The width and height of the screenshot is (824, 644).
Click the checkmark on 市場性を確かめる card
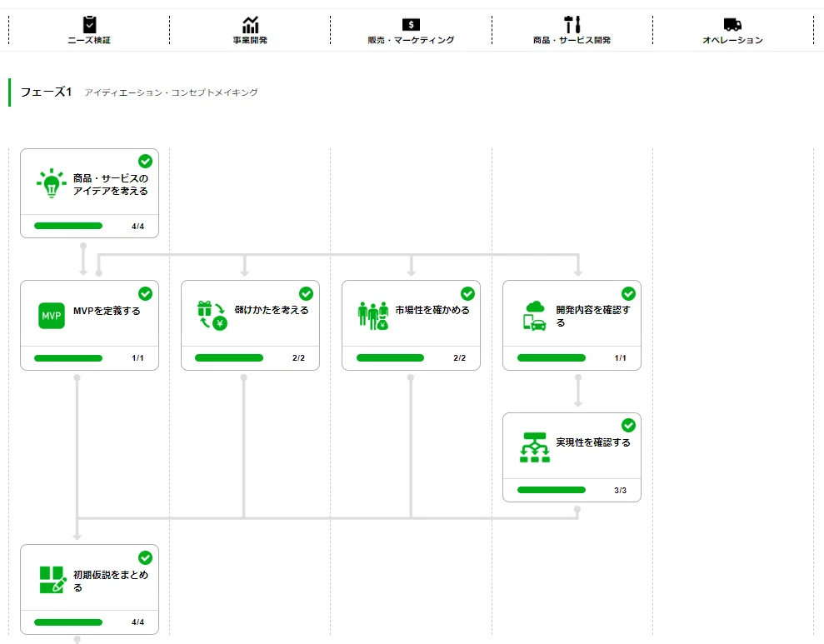click(467, 293)
